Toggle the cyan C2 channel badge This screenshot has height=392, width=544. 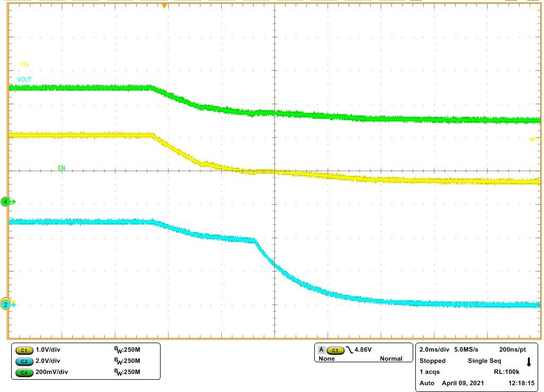tap(23, 361)
